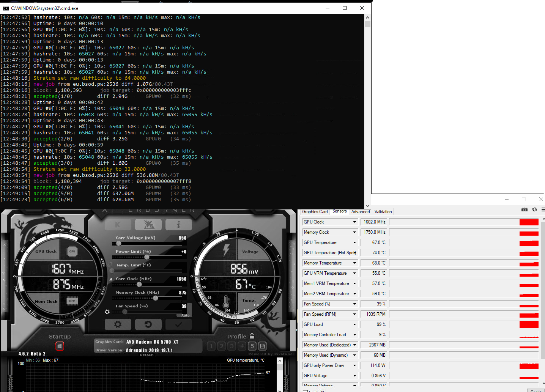Click the Afterburner apply checkmark button
Screen dimensions: 545x392
tap(178, 324)
